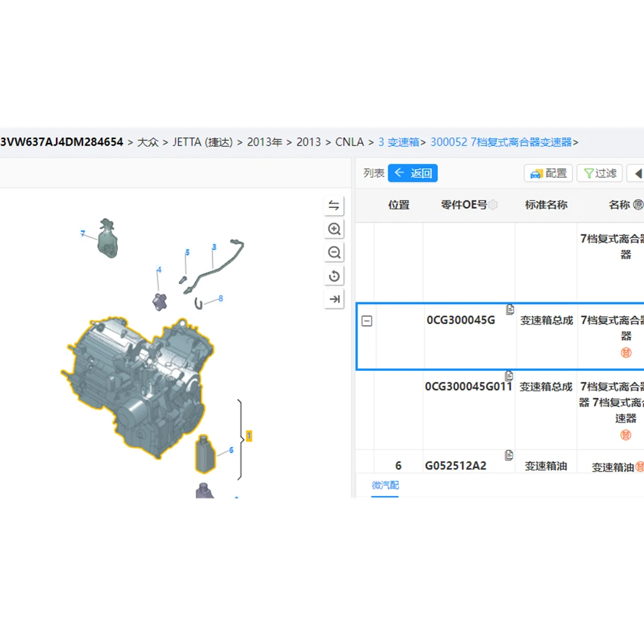This screenshot has height=644, width=644.
Task: Zoom in on the parts diagram
Action: coord(334,229)
